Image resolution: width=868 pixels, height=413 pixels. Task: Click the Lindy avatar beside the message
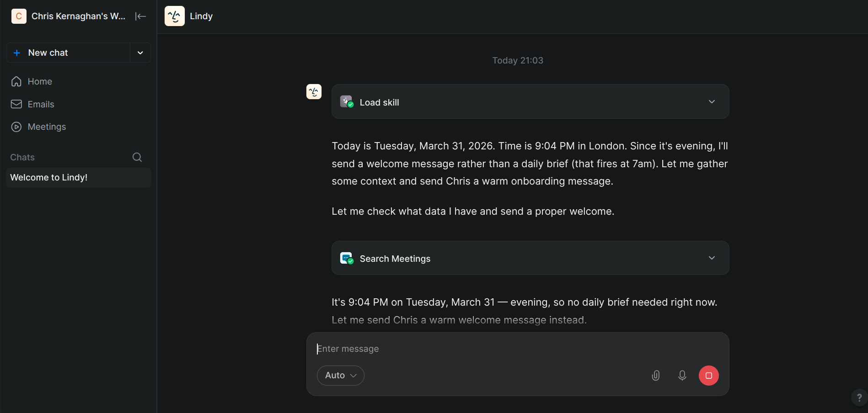coord(314,92)
